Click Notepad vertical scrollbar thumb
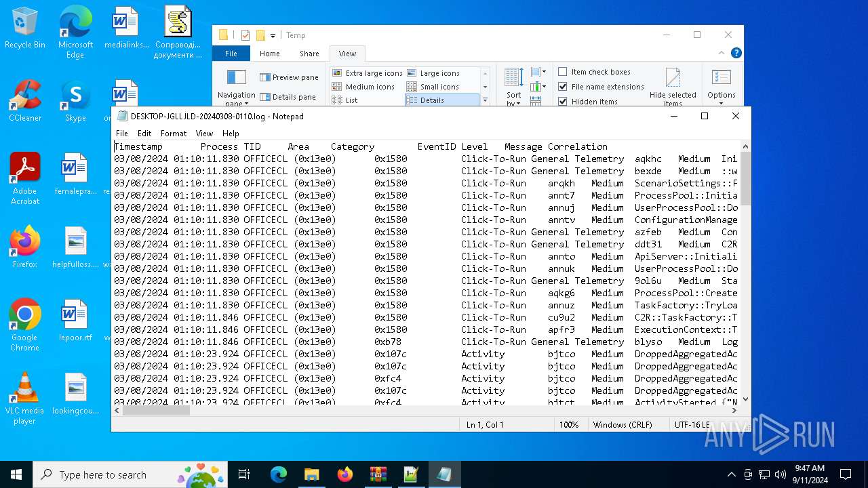The height and width of the screenshot is (488, 868). 746,178
